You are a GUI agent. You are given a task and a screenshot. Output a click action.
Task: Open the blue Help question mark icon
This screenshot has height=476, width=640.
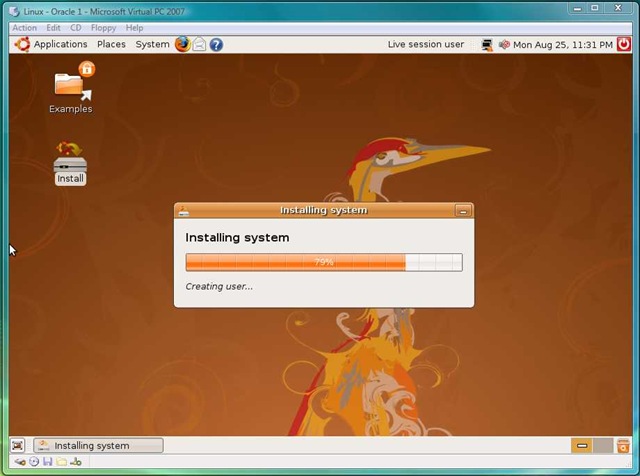[x=216, y=44]
